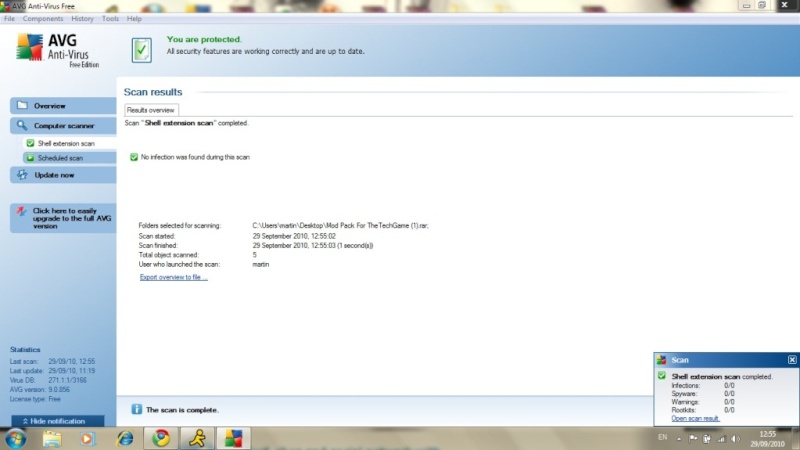Screen dimensions: 800x450
Task: Click the user name 'martin' value
Action: click(x=261, y=264)
